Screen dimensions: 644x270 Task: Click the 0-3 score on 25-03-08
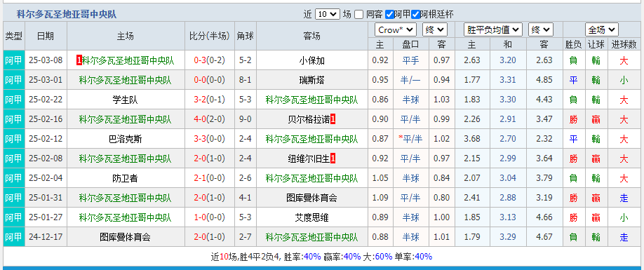tap(200, 61)
